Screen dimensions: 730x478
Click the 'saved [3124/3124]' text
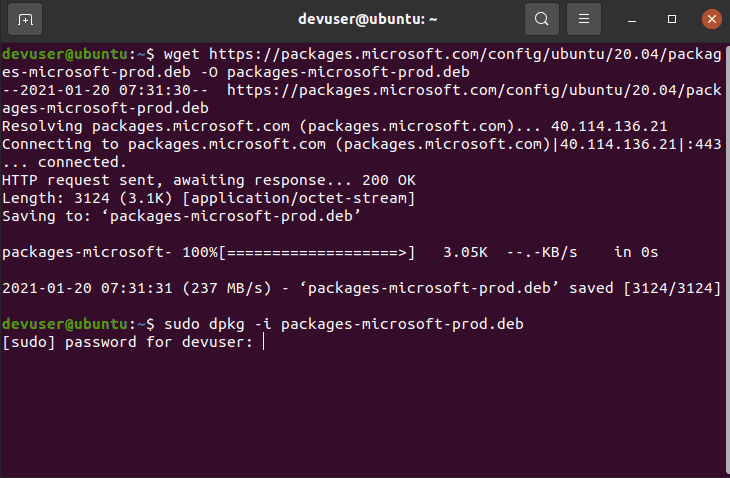(645, 288)
